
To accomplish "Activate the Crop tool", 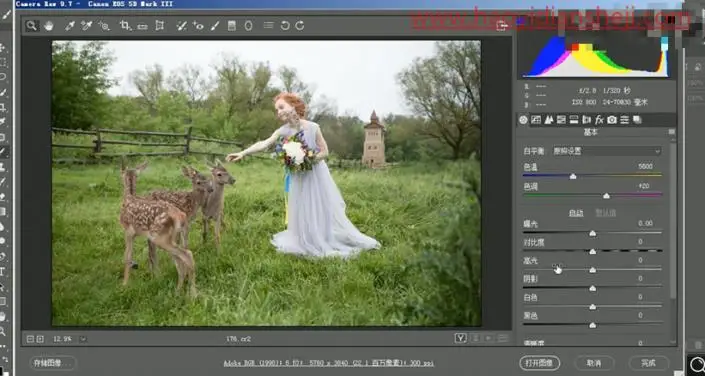I will [x=125, y=26].
